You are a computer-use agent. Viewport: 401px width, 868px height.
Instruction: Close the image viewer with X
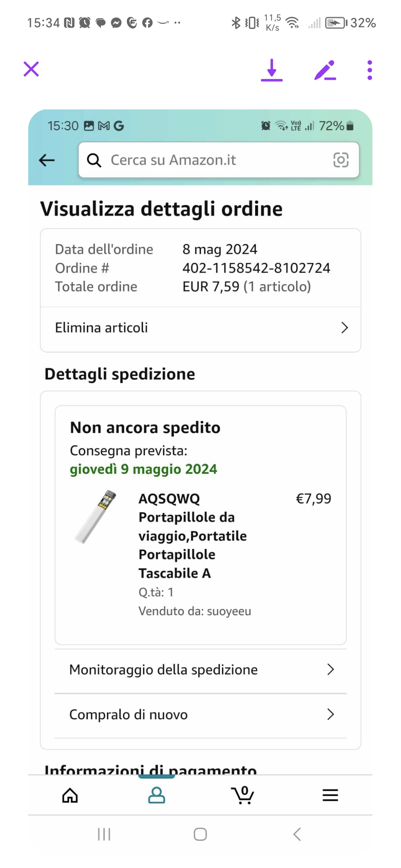point(31,69)
